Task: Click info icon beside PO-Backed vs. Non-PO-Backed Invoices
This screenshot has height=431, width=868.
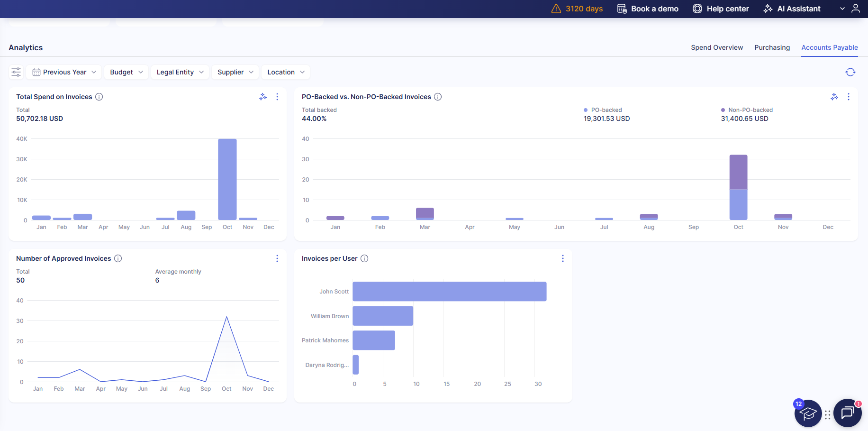Action: pyautogui.click(x=438, y=97)
